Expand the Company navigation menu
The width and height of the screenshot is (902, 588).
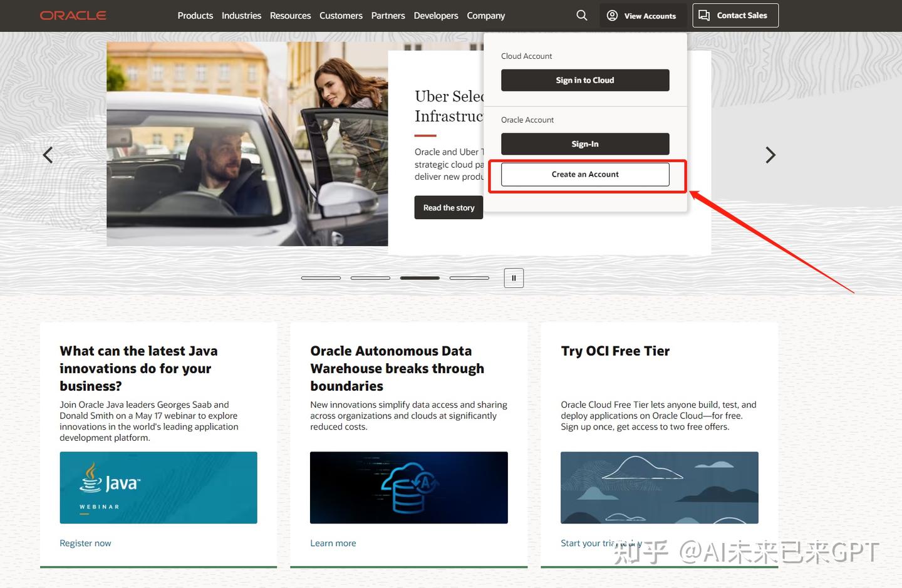pyautogui.click(x=486, y=16)
